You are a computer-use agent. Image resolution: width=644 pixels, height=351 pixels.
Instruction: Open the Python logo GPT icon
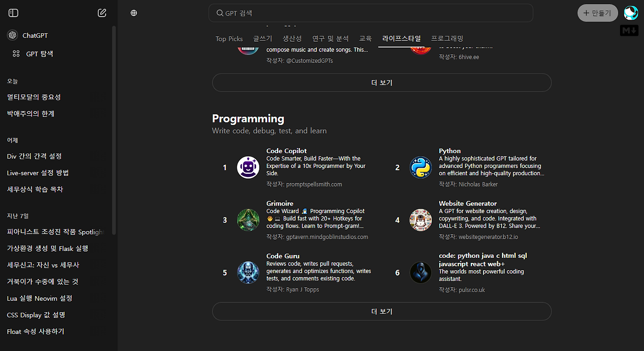pos(421,167)
